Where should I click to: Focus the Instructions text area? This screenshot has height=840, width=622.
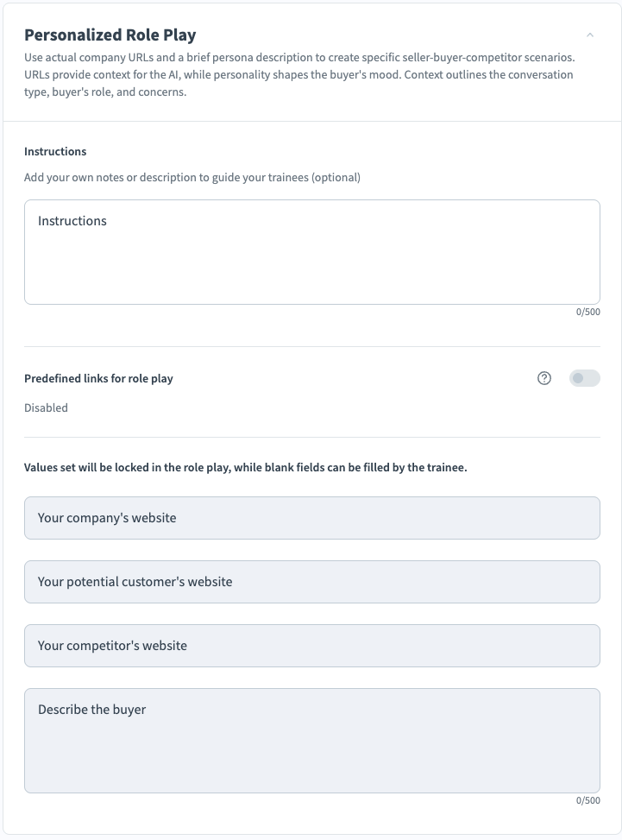click(311, 252)
